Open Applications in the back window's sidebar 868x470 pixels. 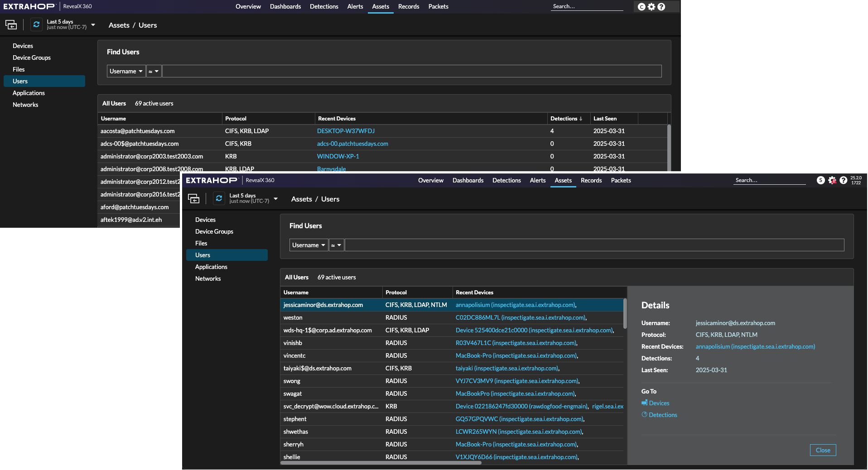click(44, 93)
